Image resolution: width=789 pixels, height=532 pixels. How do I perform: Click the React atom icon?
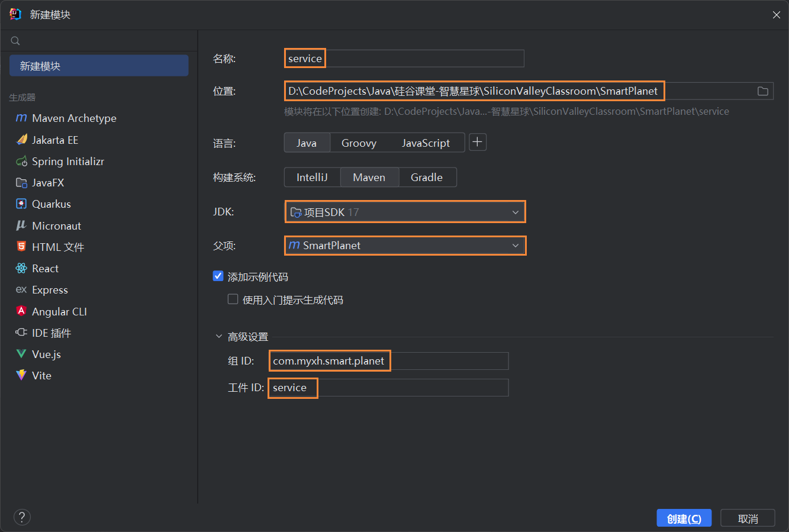point(21,268)
